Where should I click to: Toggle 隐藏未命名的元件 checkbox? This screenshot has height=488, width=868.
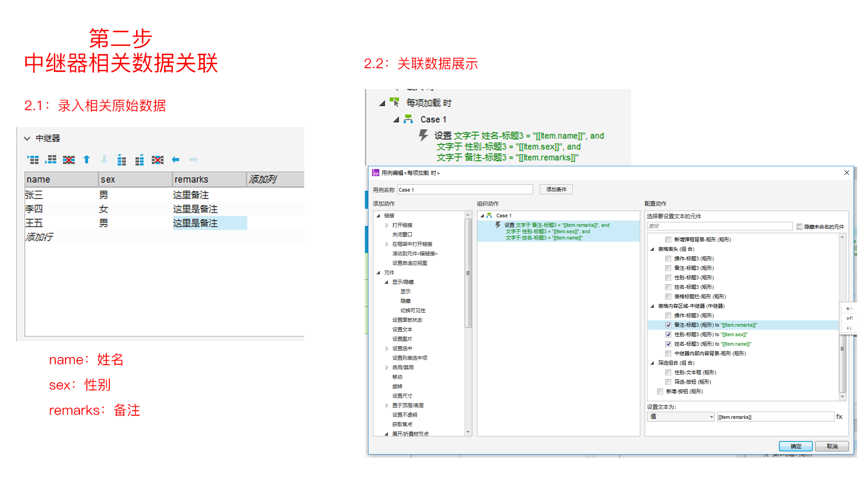799,227
